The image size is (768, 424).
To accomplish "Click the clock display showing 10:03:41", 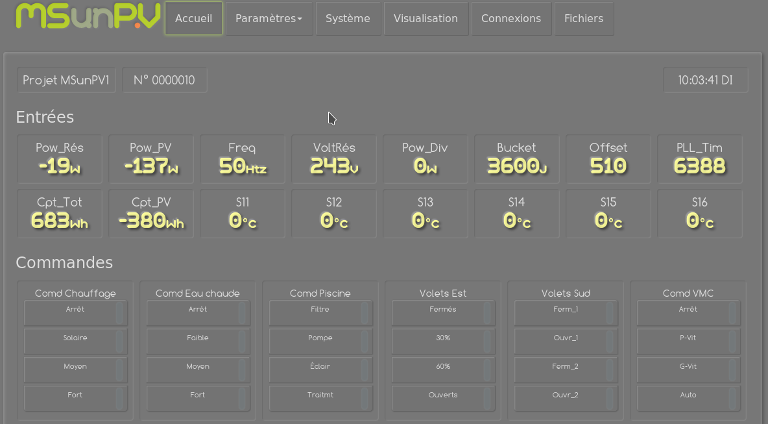I will [x=705, y=80].
